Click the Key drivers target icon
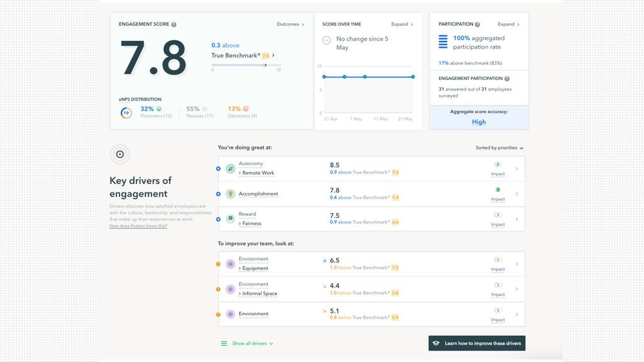644x362 pixels. tap(120, 155)
